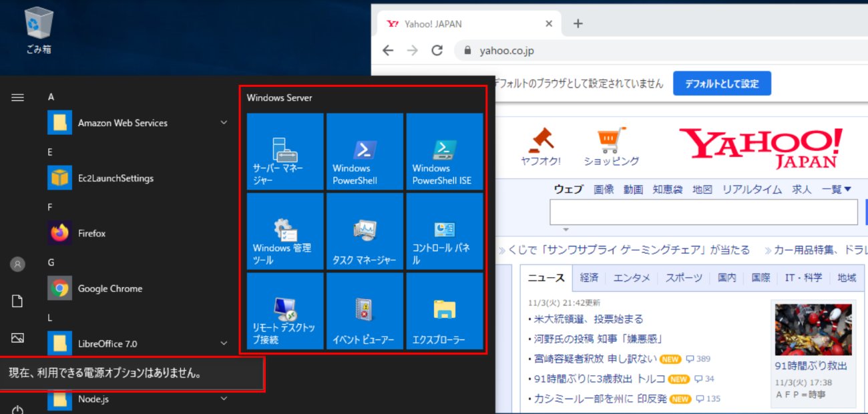Open the タスク マネージャー tile
The image size is (868, 414).
(365, 231)
